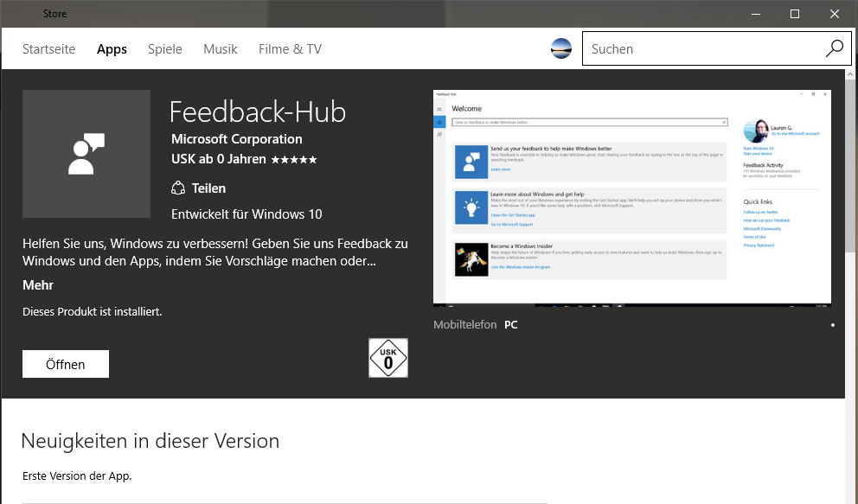Click the app description paragraph
The width and height of the screenshot is (858, 504).
pyautogui.click(x=215, y=252)
